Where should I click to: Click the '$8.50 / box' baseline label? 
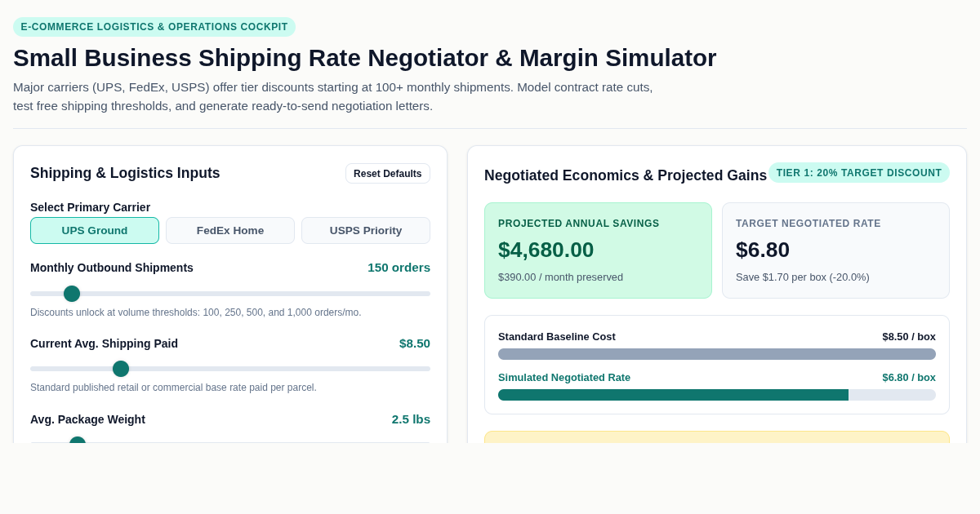(x=909, y=337)
